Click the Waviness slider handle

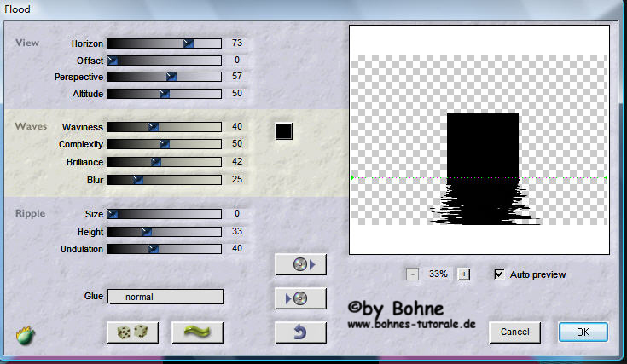154,126
